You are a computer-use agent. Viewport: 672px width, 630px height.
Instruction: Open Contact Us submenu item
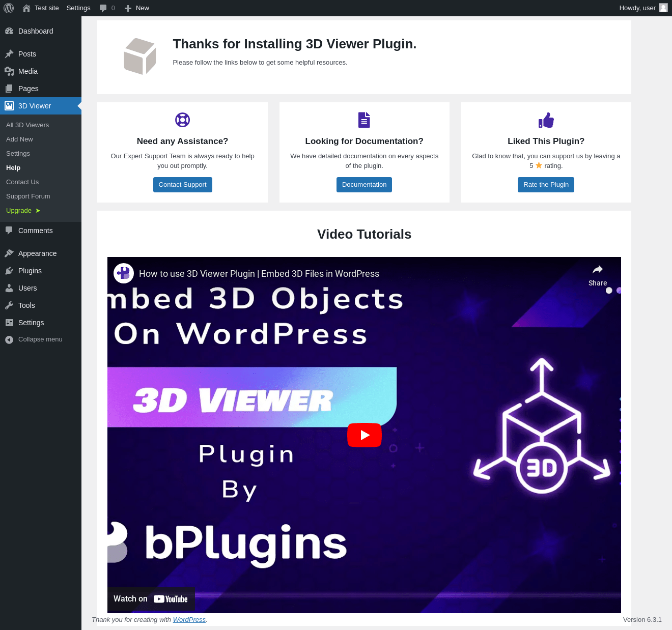tap(22, 182)
